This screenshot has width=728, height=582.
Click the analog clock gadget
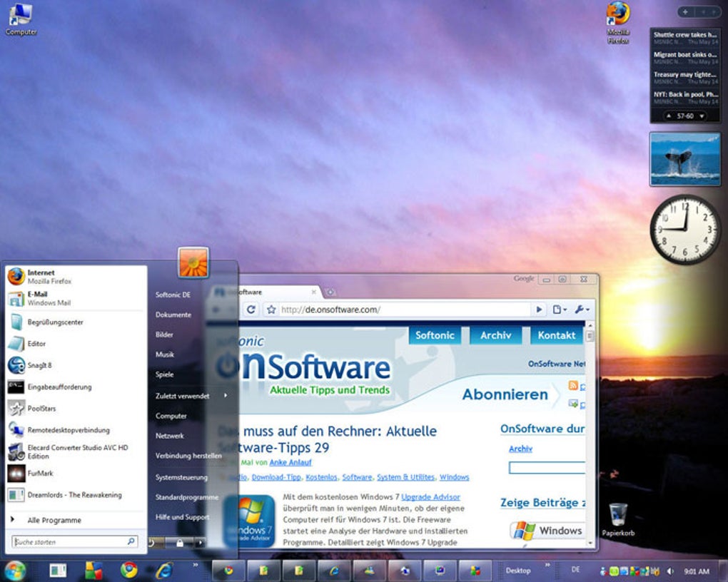click(x=685, y=229)
